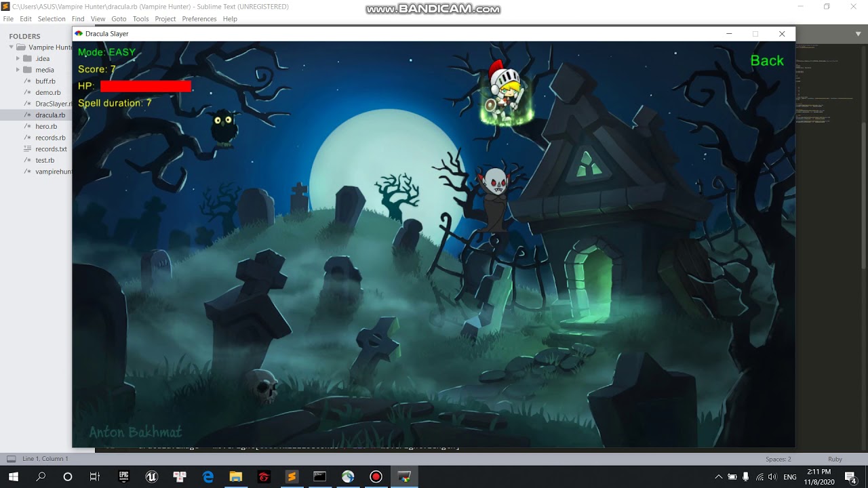This screenshot has width=868, height=488.
Task: Select the media folder in sidebar
Action: coord(45,70)
